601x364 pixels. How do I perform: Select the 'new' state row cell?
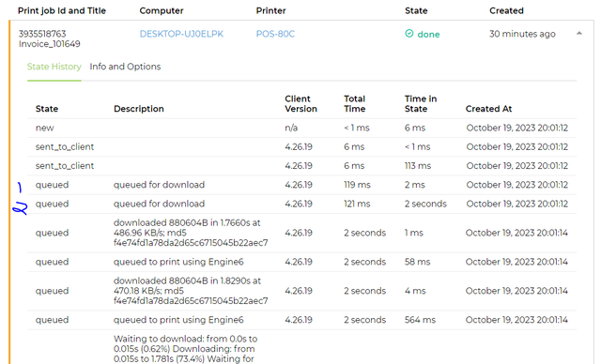44,128
